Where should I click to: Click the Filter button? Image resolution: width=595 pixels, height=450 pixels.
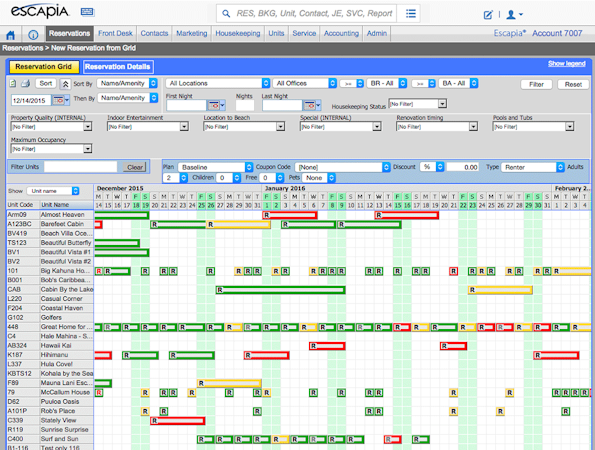[x=536, y=84]
